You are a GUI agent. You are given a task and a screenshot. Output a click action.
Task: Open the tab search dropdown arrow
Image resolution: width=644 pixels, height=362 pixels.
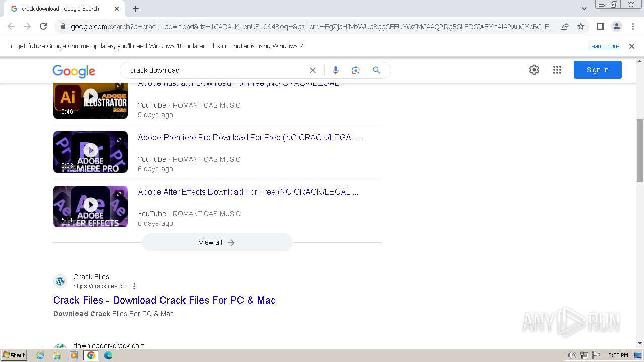(584, 9)
